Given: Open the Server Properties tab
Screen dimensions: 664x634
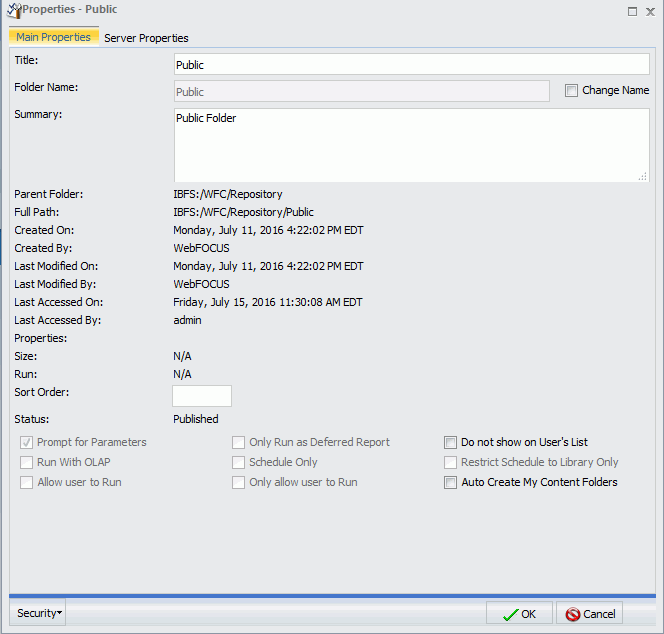Looking at the screenshot, I should click(x=146, y=38).
